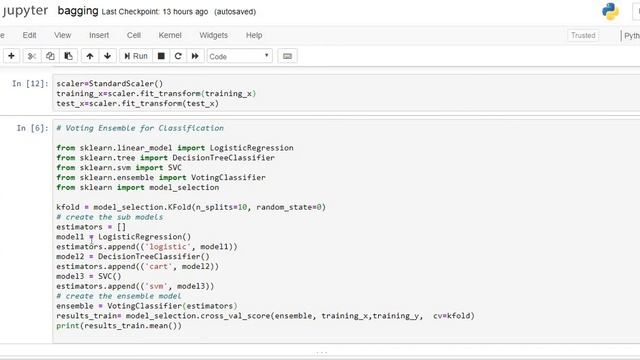The height and width of the screenshot is (360, 640).
Task: Move selected cell up arrow
Action: click(90, 56)
